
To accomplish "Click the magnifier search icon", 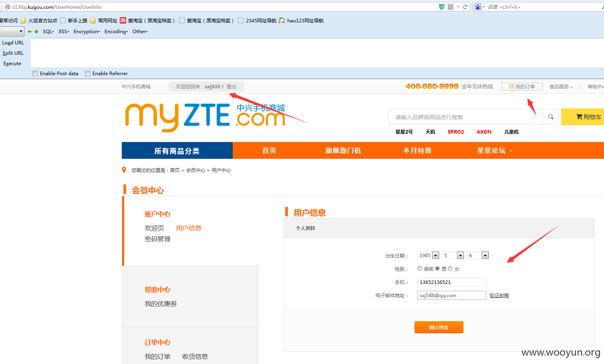I will 551,117.
